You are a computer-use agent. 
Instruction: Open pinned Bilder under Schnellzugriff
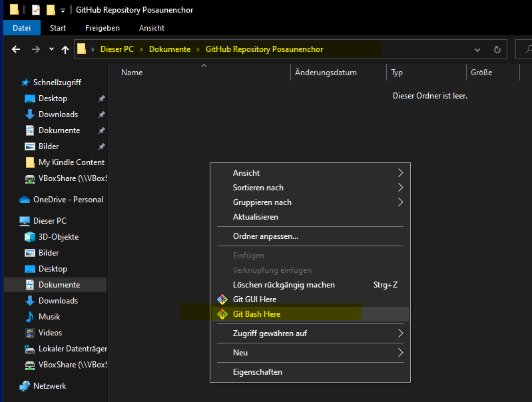[49, 146]
